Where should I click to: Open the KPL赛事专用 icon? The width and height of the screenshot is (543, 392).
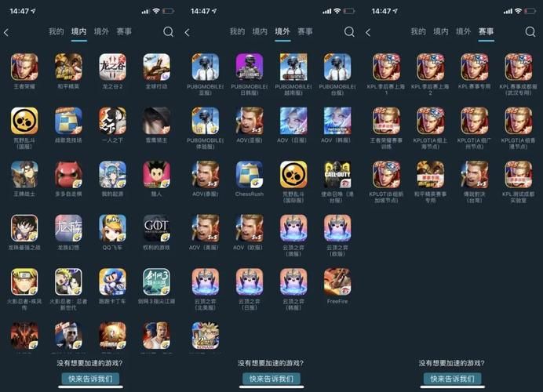click(475, 67)
